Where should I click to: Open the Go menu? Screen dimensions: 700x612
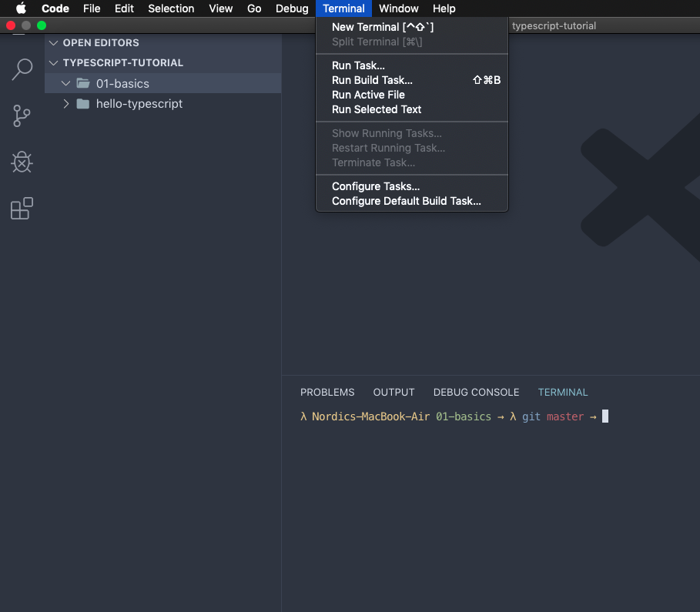click(x=254, y=8)
